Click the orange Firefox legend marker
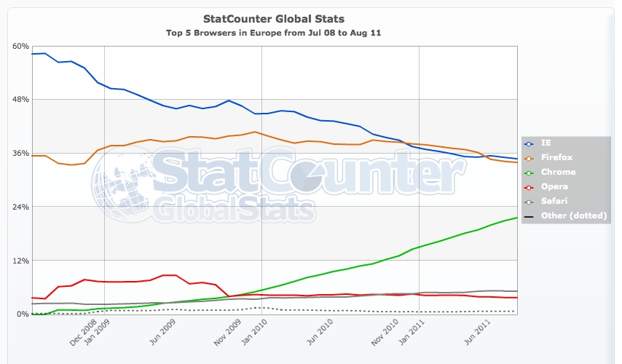Image resolution: width=622 pixels, height=364 pixels. click(528, 157)
